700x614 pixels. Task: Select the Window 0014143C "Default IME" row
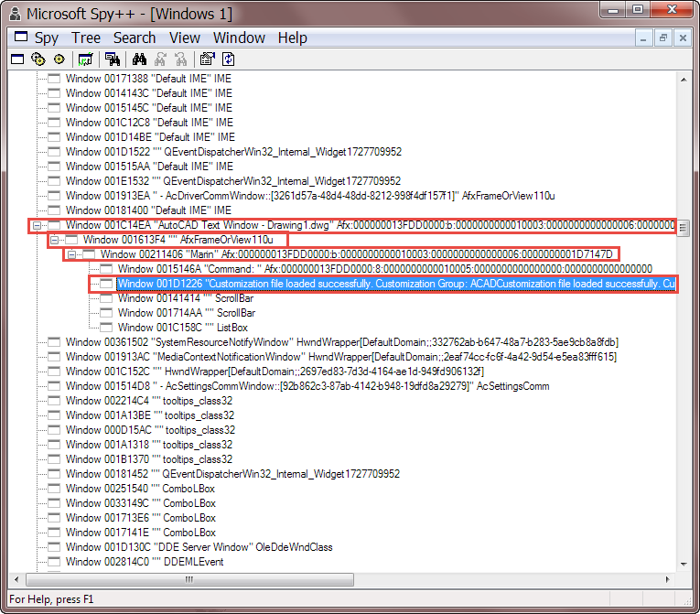point(149,93)
